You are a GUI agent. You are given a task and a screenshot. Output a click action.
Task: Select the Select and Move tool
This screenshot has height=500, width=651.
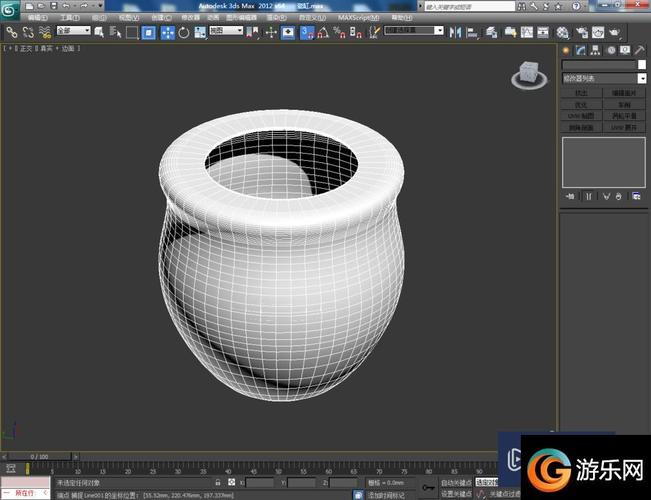click(167, 32)
